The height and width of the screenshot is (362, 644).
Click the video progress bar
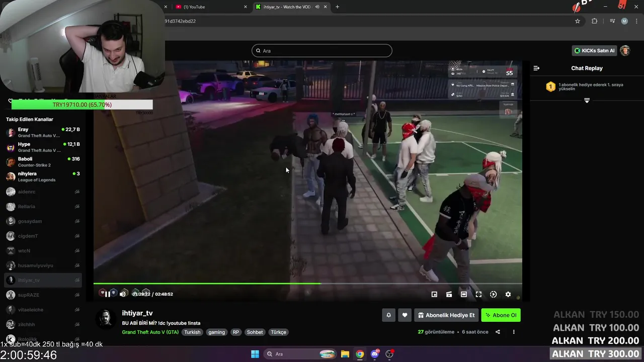pos(307,284)
